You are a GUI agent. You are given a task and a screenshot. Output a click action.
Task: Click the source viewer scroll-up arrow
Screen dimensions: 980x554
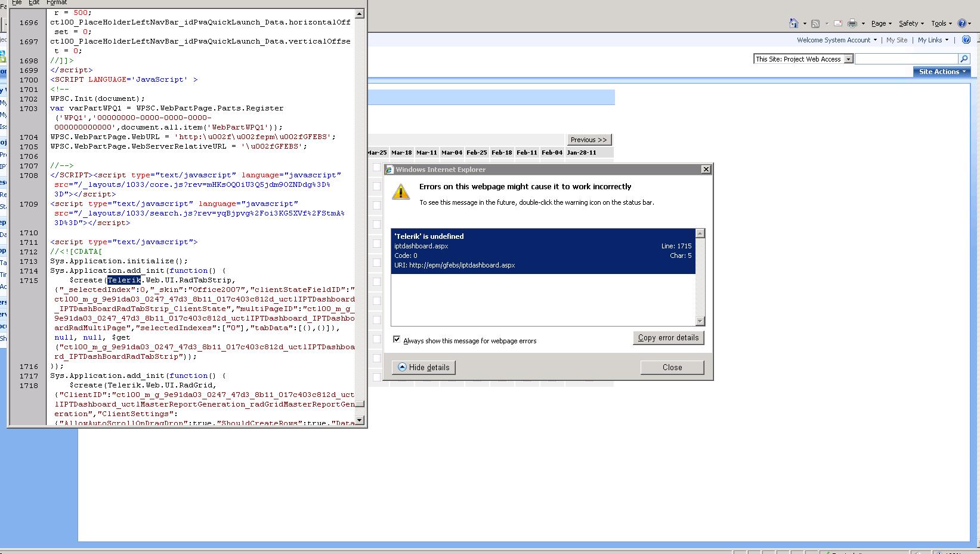pyautogui.click(x=360, y=14)
